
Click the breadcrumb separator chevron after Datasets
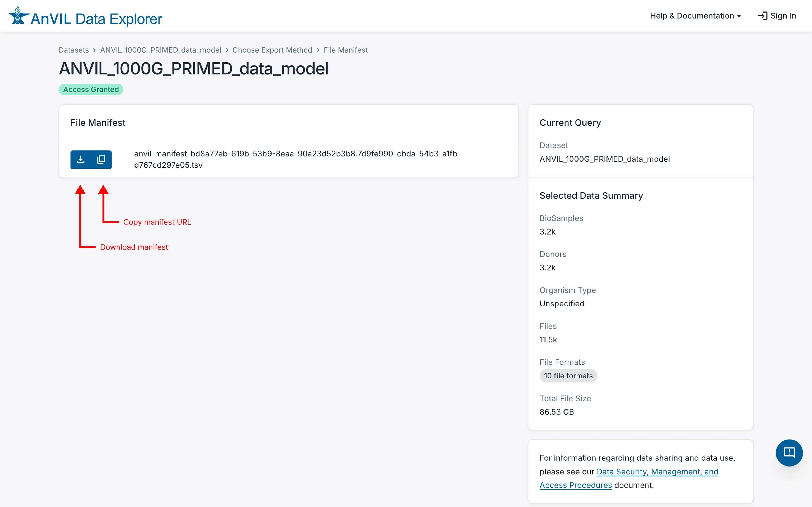(94, 50)
